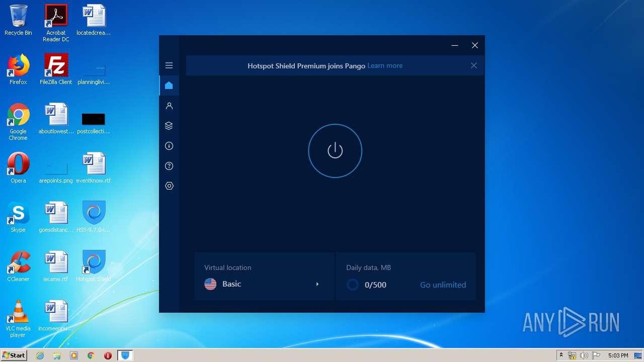Select the Home icon in sidebar
This screenshot has width=644, height=362.
[169, 85]
